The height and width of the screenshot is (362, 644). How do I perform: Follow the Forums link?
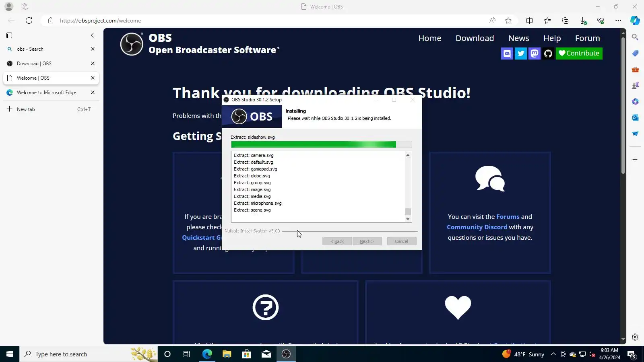click(508, 217)
